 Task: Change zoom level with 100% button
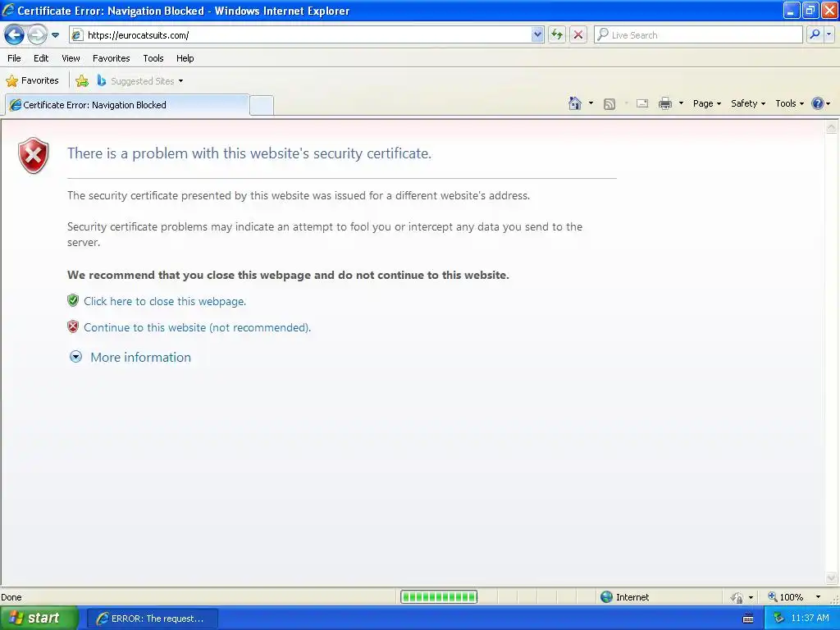(785, 597)
